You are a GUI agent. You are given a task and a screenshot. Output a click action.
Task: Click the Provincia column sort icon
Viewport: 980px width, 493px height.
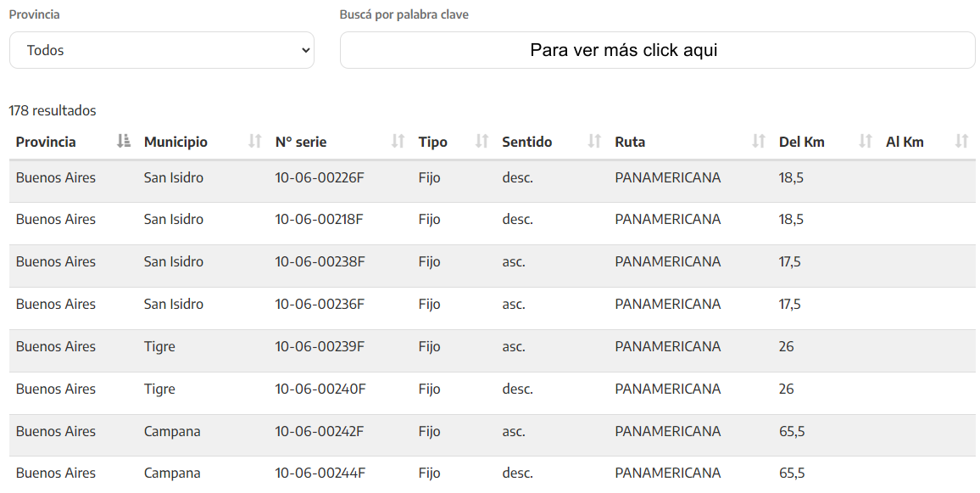click(x=124, y=142)
